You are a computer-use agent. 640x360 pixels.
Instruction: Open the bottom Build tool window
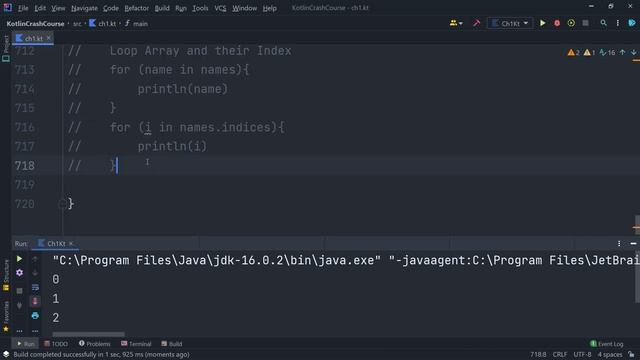171,344
